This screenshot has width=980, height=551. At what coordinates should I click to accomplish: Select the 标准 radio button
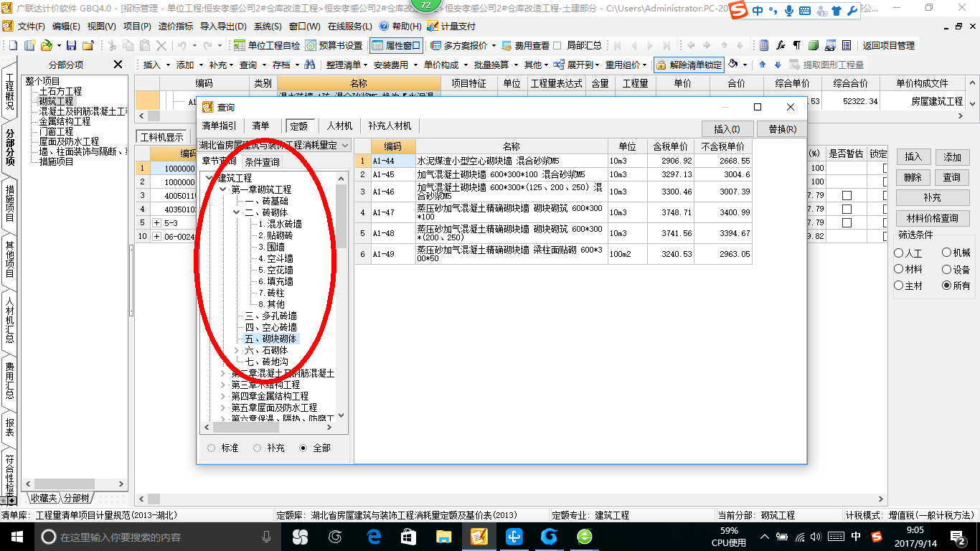(x=211, y=448)
